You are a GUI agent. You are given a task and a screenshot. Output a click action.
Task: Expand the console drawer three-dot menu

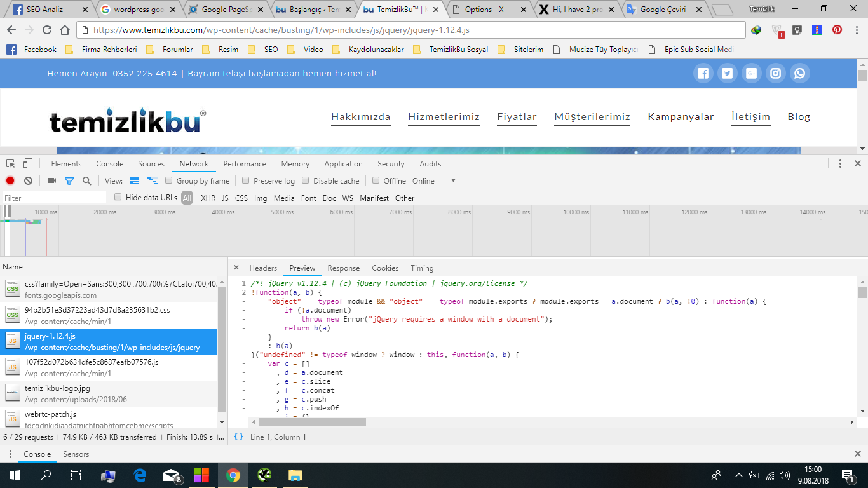[10, 454]
